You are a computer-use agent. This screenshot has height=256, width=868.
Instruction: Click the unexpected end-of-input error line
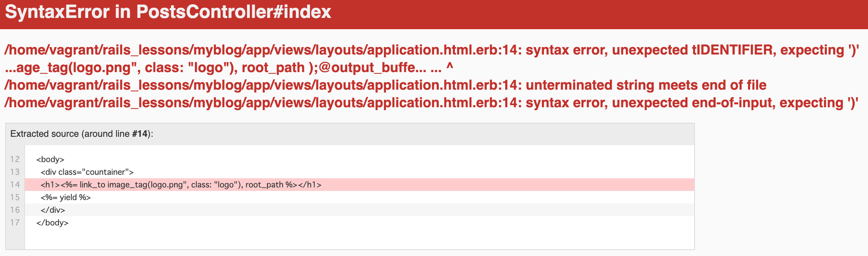(431, 103)
